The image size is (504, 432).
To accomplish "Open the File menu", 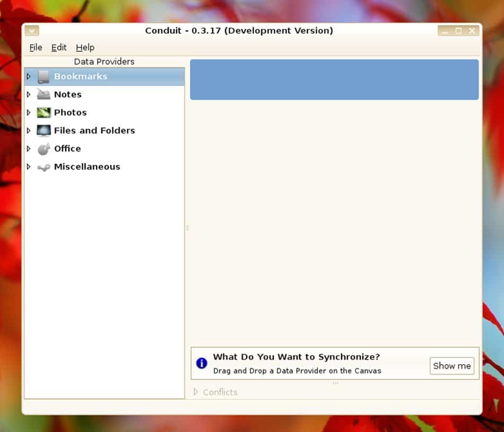I will pyautogui.click(x=36, y=48).
